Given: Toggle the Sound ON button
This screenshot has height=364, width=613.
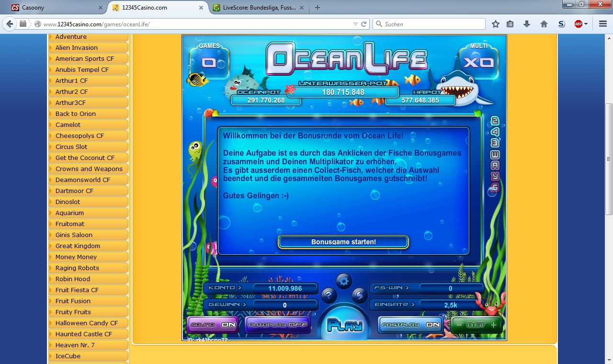Looking at the screenshot, I should tap(213, 325).
